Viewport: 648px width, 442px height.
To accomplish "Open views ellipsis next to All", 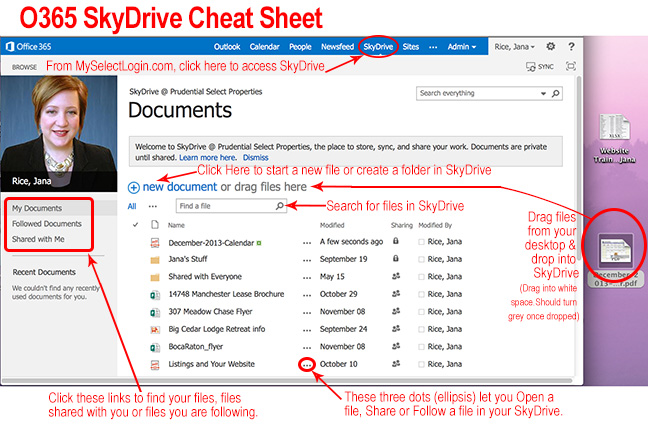I will pos(152,206).
